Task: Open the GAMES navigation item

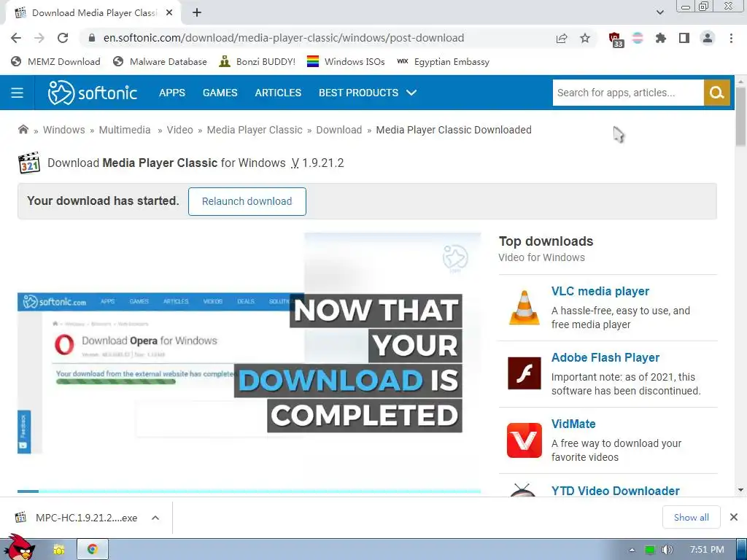Action: click(220, 93)
